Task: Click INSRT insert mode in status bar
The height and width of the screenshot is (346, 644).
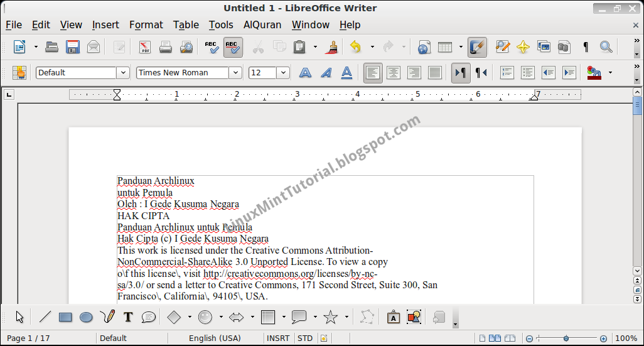Action: [x=278, y=338]
